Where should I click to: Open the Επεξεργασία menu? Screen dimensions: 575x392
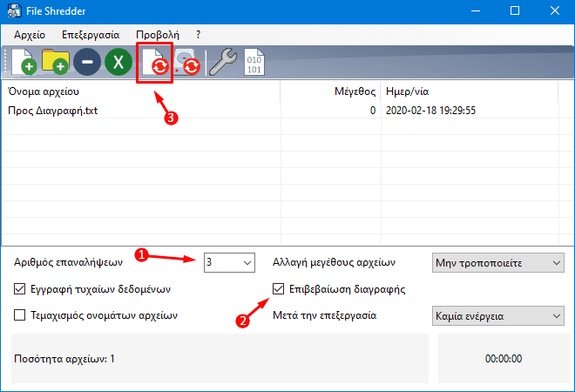click(91, 35)
